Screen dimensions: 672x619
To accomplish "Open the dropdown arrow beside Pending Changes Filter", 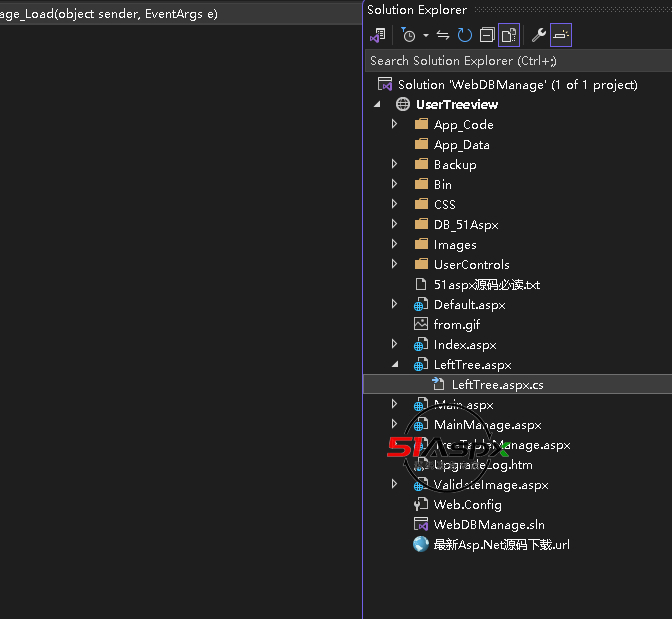I will pyautogui.click(x=426, y=35).
